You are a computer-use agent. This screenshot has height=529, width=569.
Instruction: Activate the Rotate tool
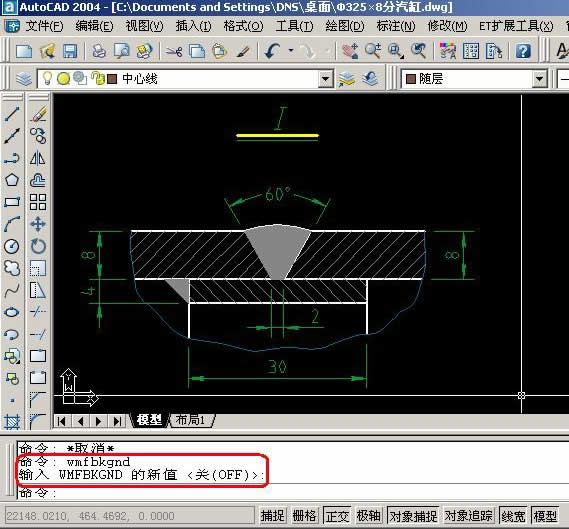(38, 246)
